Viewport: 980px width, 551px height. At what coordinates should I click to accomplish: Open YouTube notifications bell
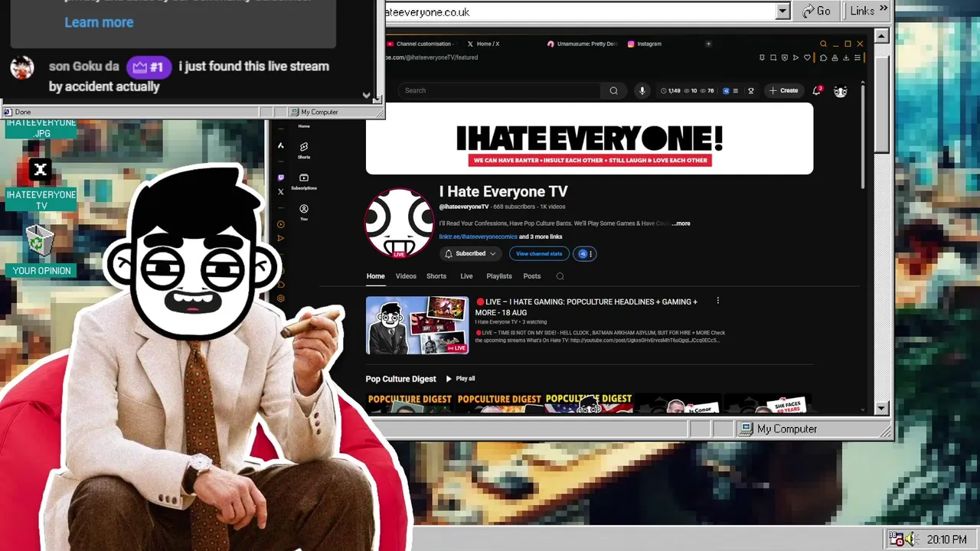[817, 90]
